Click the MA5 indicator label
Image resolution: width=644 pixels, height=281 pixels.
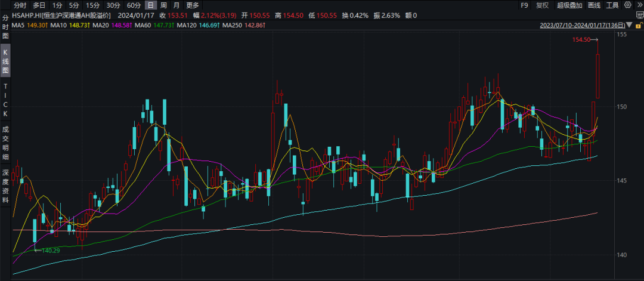(18, 26)
